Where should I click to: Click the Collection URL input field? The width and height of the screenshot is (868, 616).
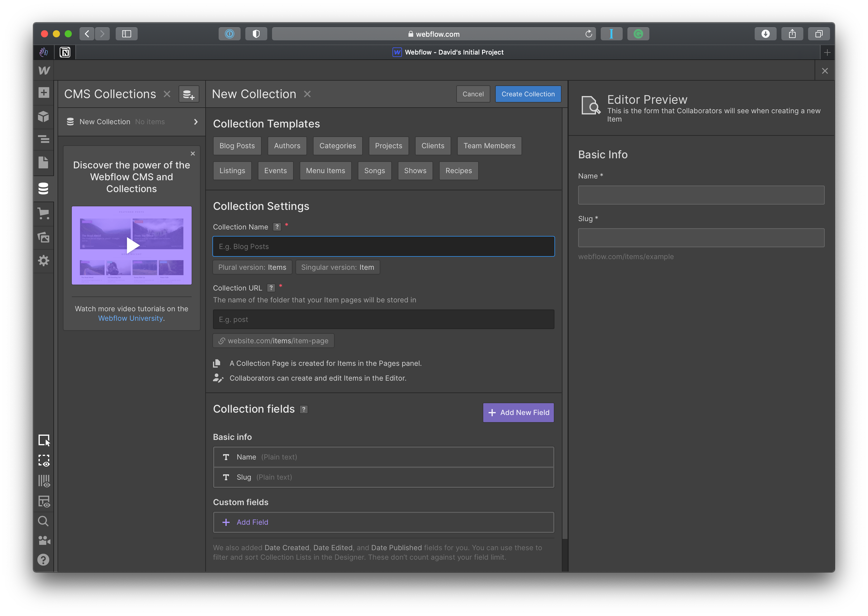(x=383, y=319)
